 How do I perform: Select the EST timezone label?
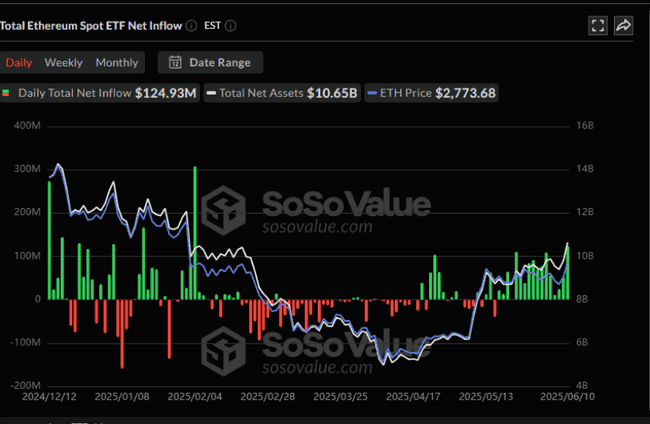[212, 25]
